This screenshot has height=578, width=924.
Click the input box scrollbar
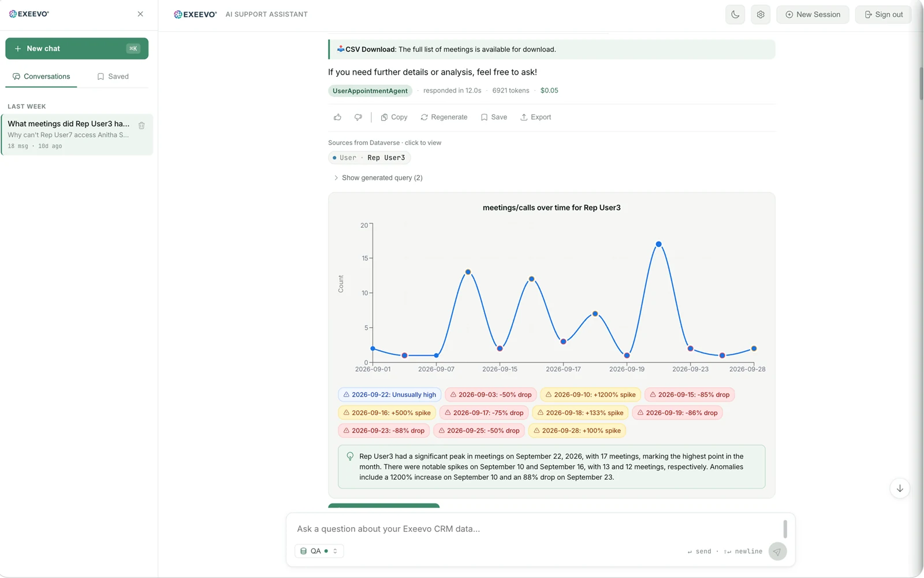[x=785, y=529]
